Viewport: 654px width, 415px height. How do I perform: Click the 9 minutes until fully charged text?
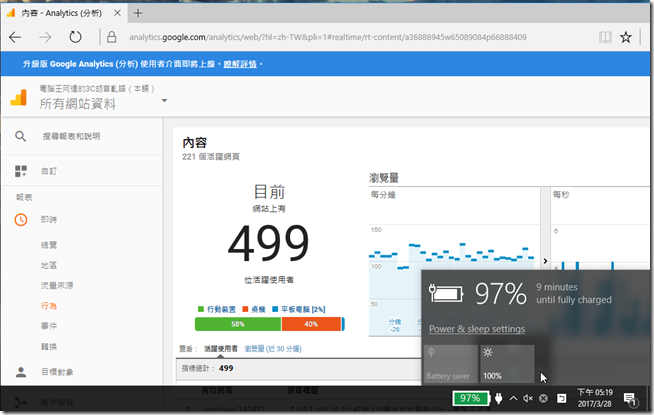[x=574, y=293]
